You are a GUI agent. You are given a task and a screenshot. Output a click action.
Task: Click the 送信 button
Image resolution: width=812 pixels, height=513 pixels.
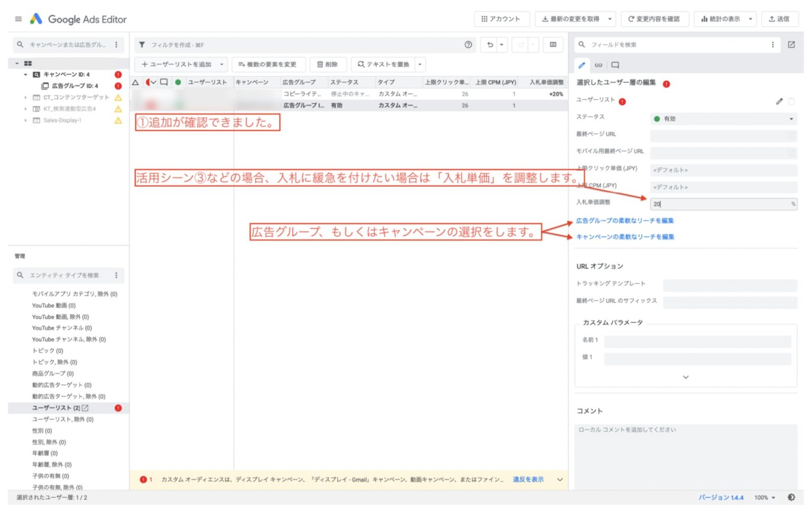pyautogui.click(x=779, y=19)
